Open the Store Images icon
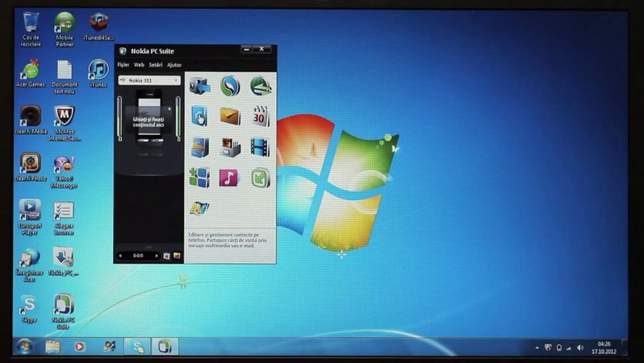This screenshot has height=363, width=644. (230, 147)
